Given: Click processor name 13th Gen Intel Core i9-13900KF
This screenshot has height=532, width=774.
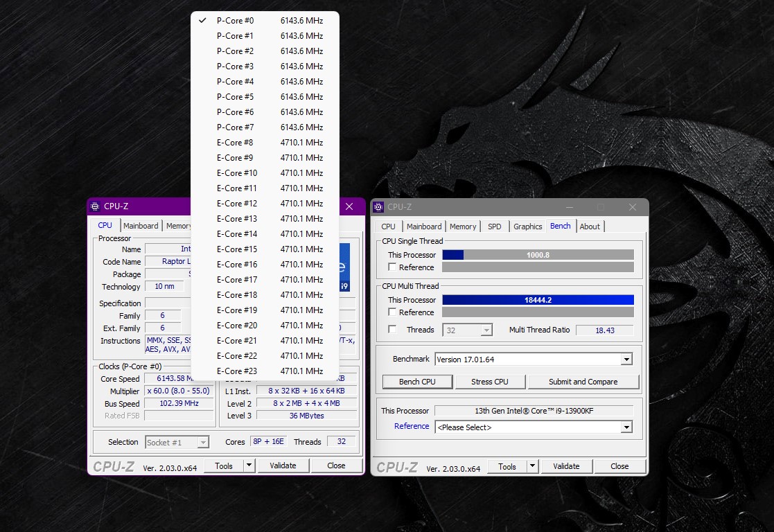Looking at the screenshot, I should tap(534, 411).
